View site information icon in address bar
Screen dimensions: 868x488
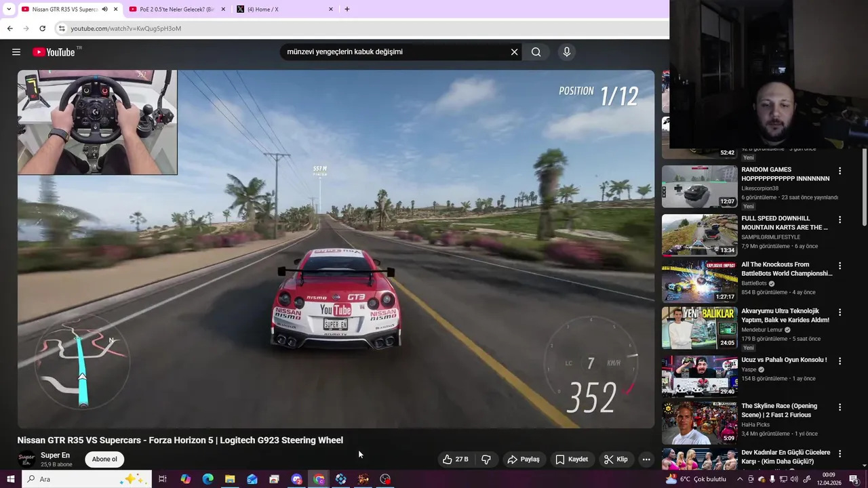tap(62, 28)
